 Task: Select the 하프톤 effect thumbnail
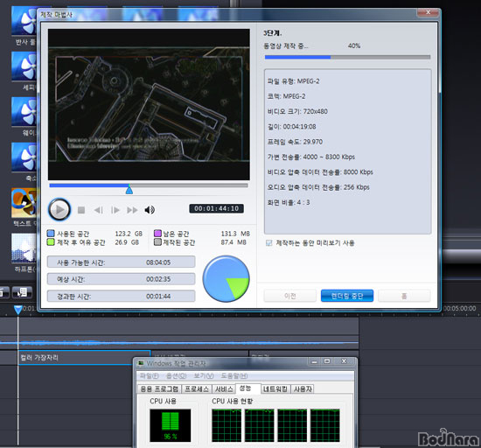(x=24, y=248)
